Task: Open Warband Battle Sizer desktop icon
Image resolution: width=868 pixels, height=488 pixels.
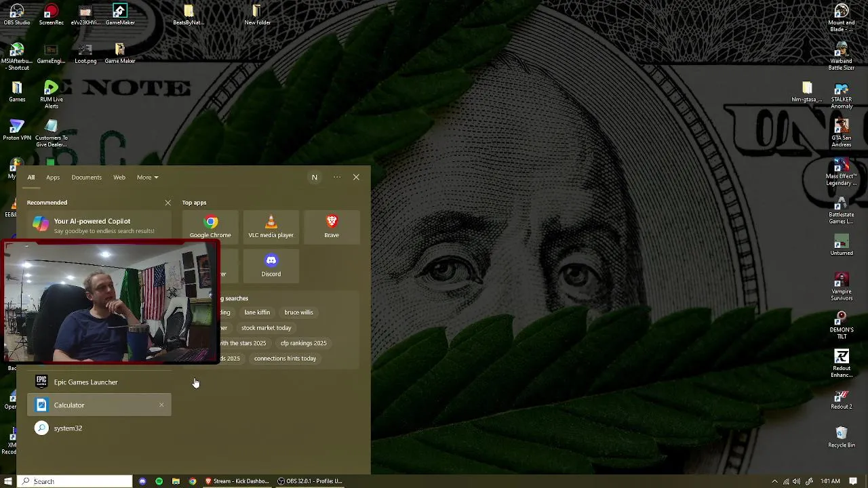Action: coord(842,57)
